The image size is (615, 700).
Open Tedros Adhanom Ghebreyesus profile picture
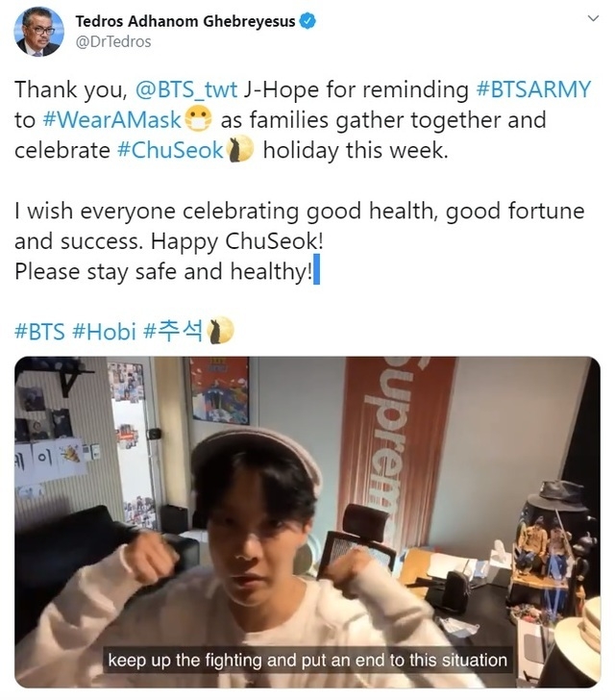coord(38,32)
